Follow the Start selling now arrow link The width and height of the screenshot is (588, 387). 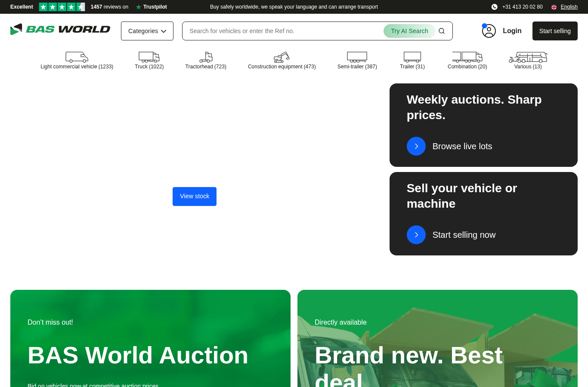(x=416, y=235)
